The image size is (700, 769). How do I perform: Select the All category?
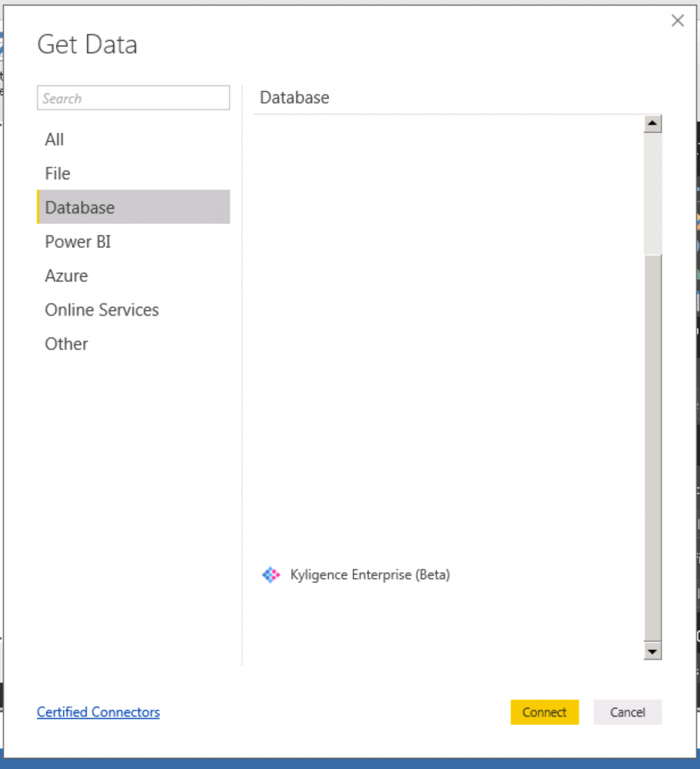coord(134,139)
